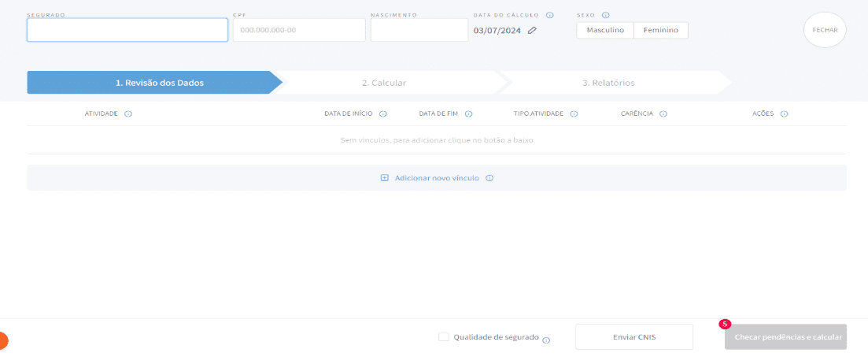Open the 3. Relatórios step
Screen dimensions: 868x364
click(608, 83)
